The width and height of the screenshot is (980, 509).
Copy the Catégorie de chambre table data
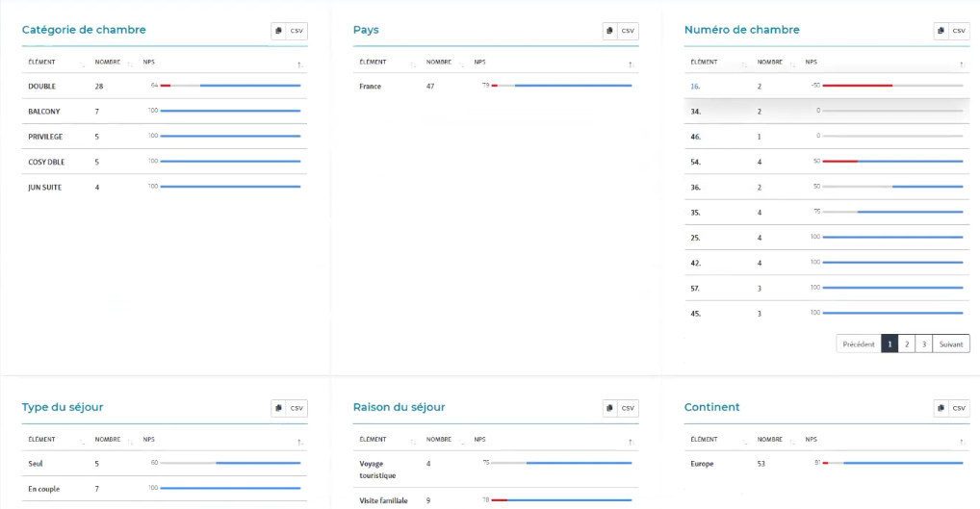point(278,31)
